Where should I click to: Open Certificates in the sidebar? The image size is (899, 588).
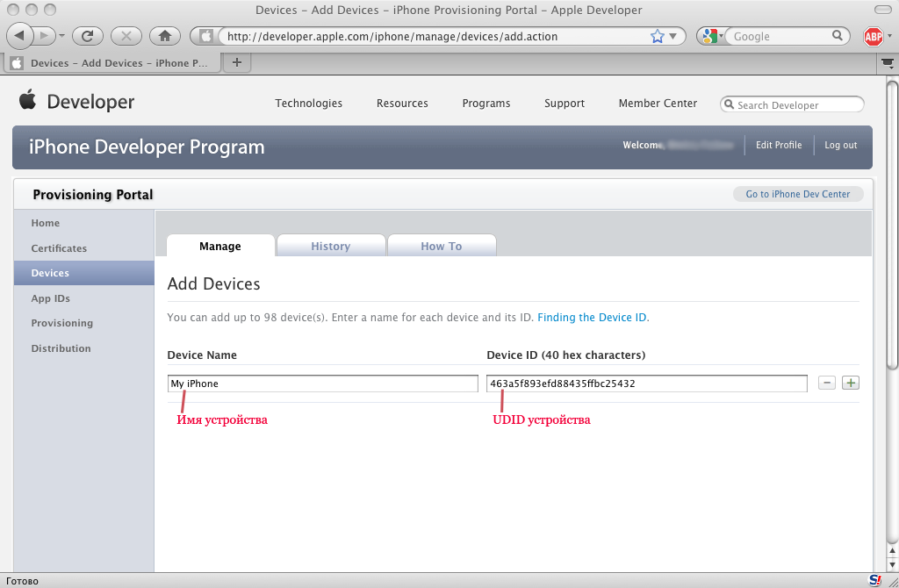click(59, 248)
